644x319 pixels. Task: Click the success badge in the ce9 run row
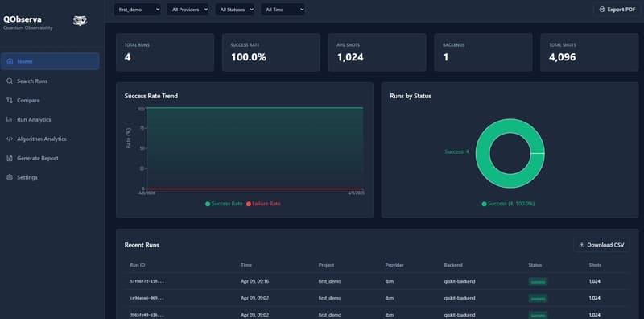pos(538,298)
